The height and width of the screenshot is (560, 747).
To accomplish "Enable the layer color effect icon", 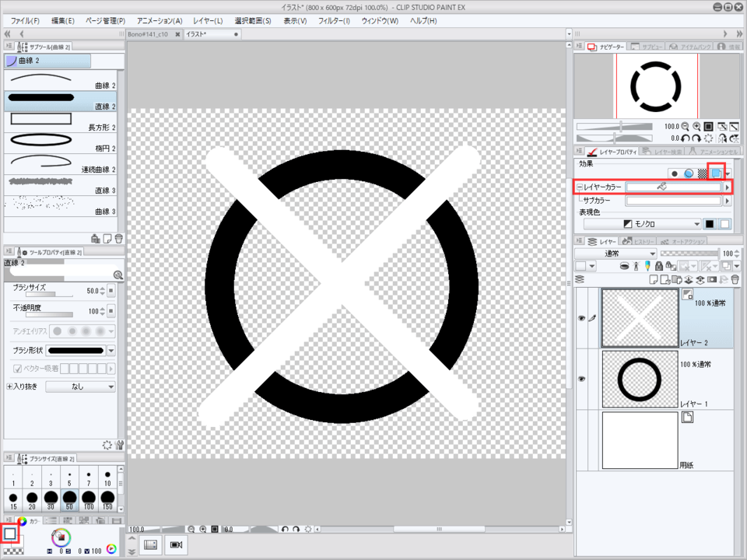I will [716, 173].
